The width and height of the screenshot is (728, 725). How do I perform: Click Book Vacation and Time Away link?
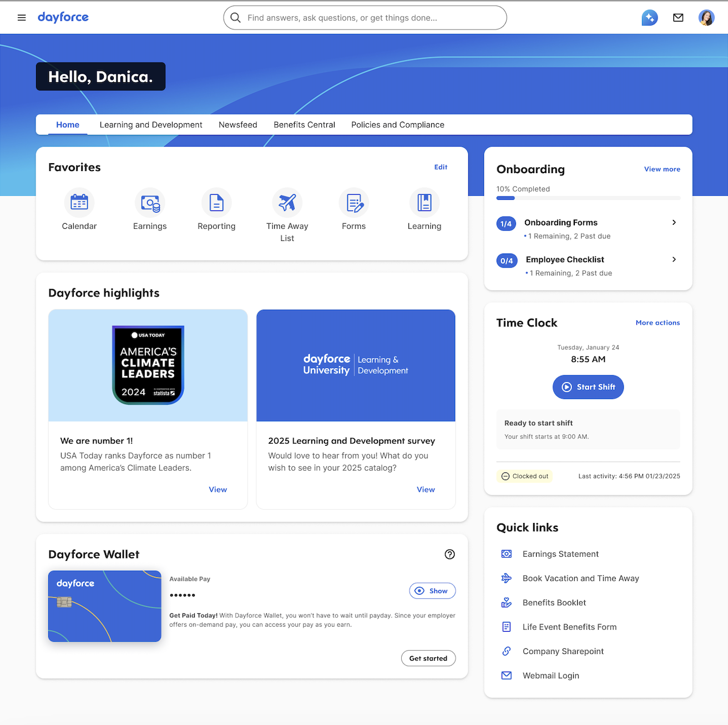tap(580, 578)
